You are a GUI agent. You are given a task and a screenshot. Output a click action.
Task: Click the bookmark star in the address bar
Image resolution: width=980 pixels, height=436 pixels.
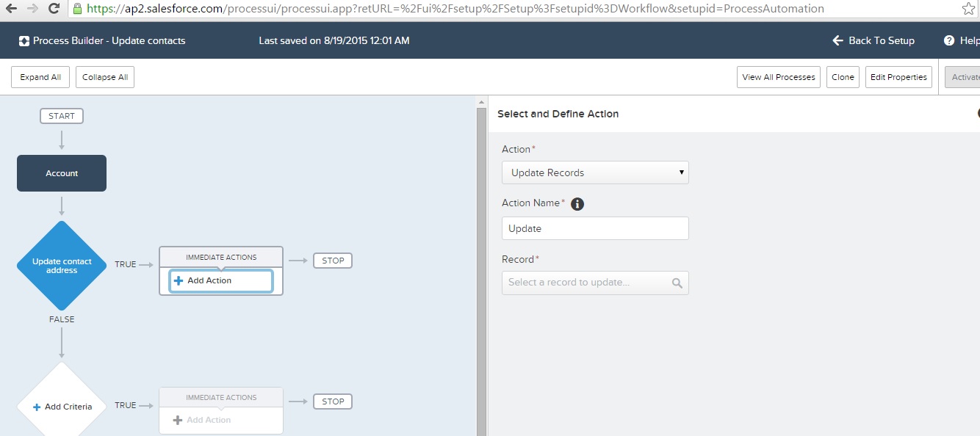969,10
